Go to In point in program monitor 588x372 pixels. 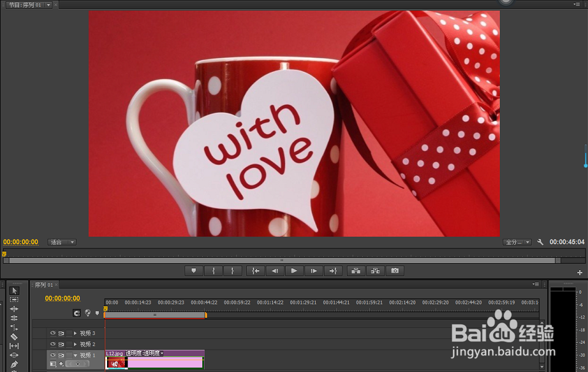coord(256,271)
